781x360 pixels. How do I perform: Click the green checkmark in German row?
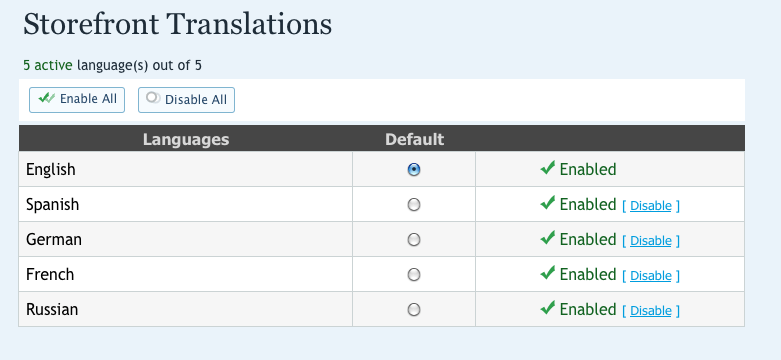tap(547, 238)
